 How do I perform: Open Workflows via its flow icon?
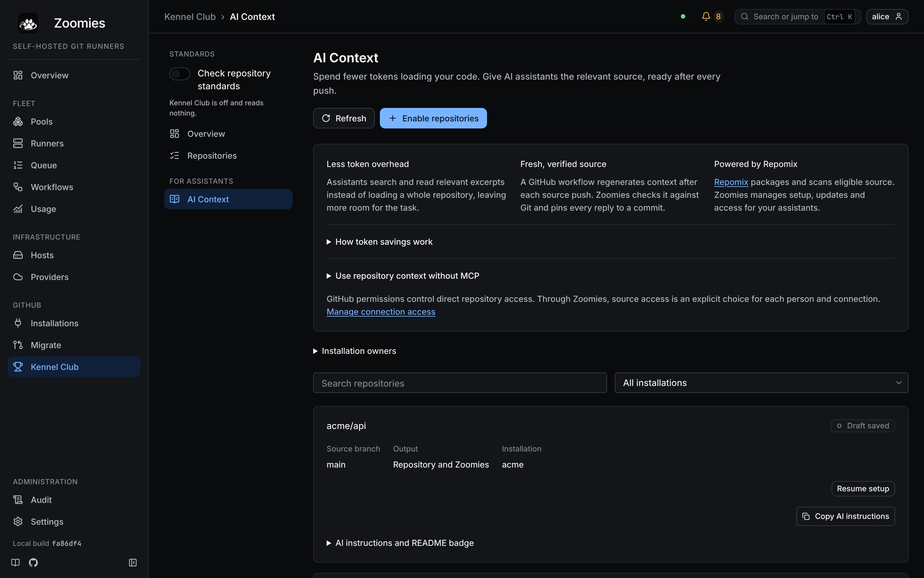tap(18, 187)
